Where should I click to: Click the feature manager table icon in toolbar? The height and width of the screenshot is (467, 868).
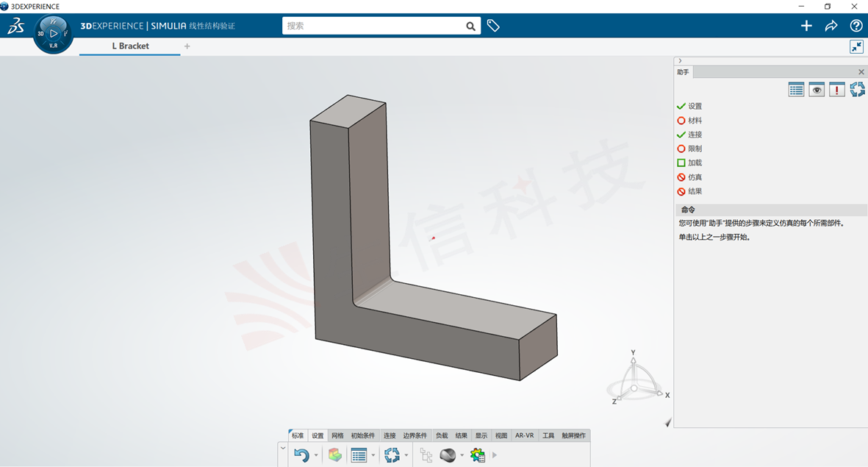pos(359,455)
